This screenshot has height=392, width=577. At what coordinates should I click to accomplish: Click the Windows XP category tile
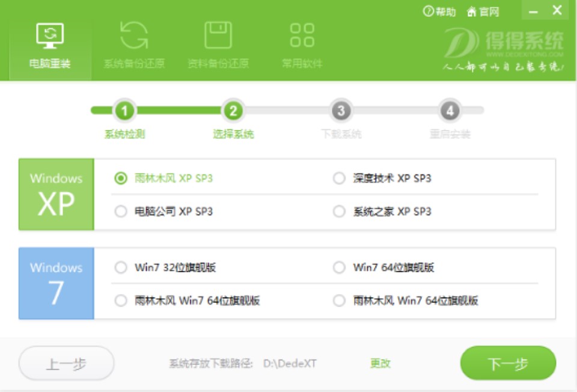56,194
